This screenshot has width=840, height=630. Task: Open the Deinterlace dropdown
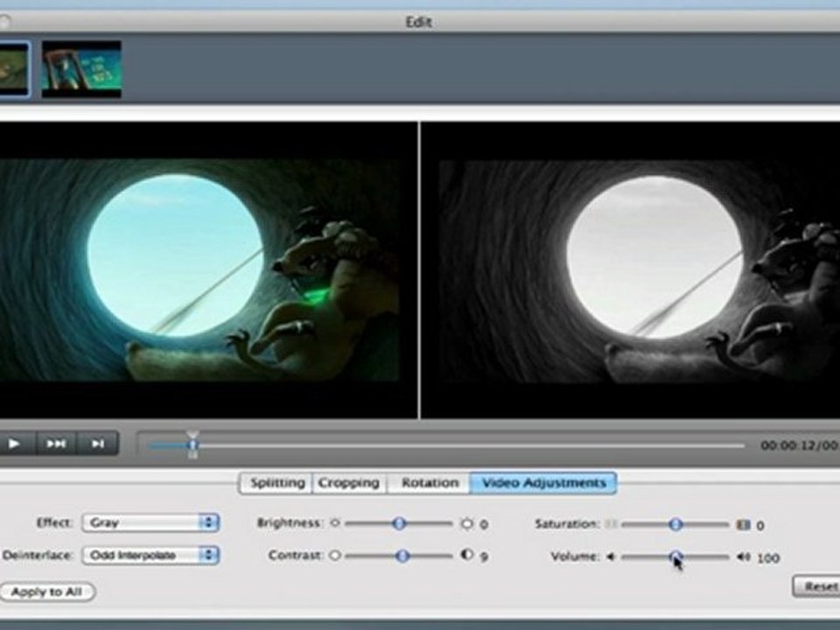point(150,555)
